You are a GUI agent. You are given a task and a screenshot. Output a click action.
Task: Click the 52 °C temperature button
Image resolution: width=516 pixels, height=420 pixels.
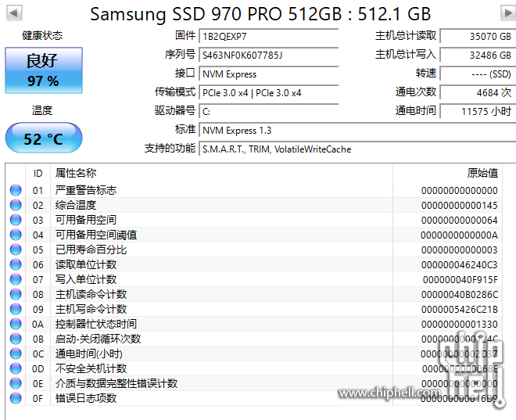pyautogui.click(x=44, y=138)
